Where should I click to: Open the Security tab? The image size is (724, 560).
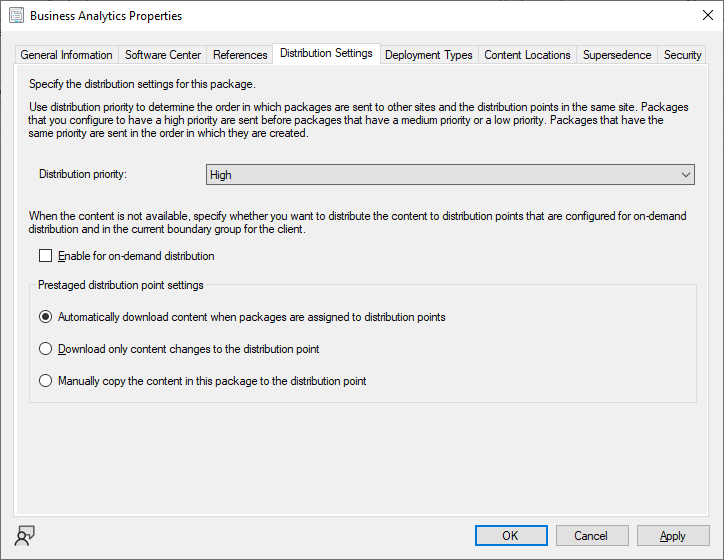[682, 55]
